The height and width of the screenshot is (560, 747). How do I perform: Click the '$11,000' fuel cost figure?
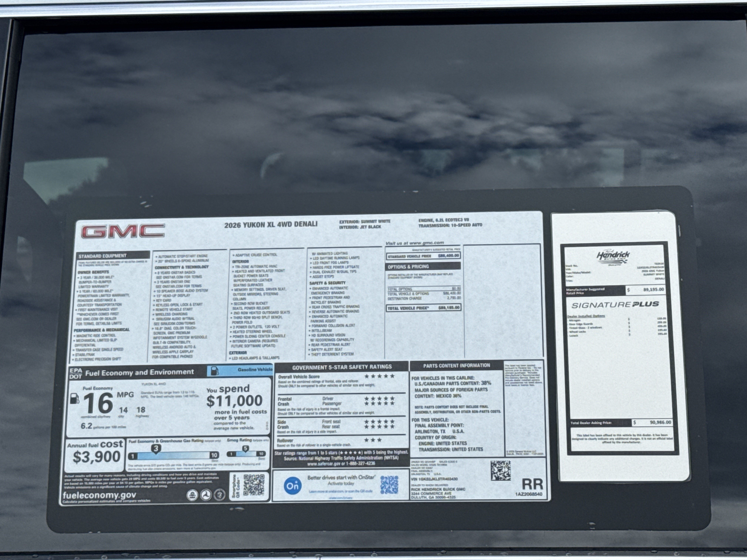(234, 401)
